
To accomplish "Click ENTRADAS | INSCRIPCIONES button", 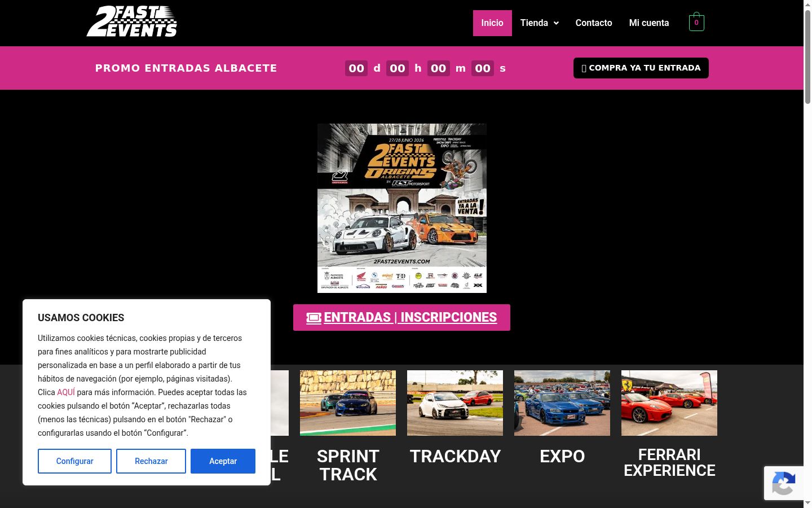I will [401, 317].
